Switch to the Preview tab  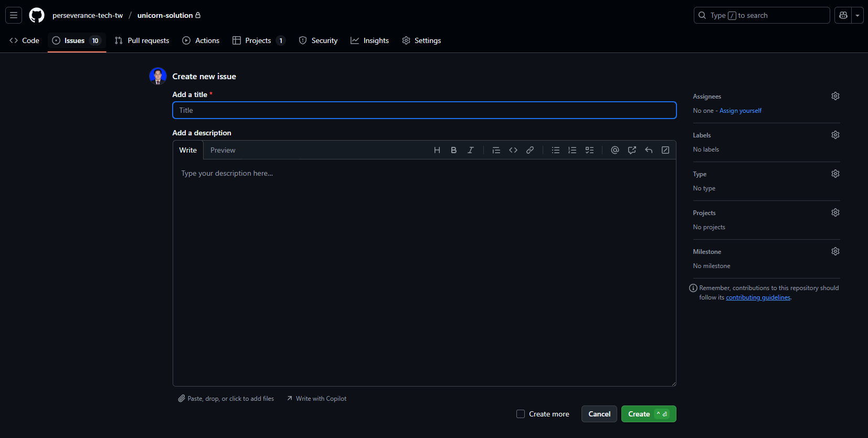pyautogui.click(x=223, y=150)
